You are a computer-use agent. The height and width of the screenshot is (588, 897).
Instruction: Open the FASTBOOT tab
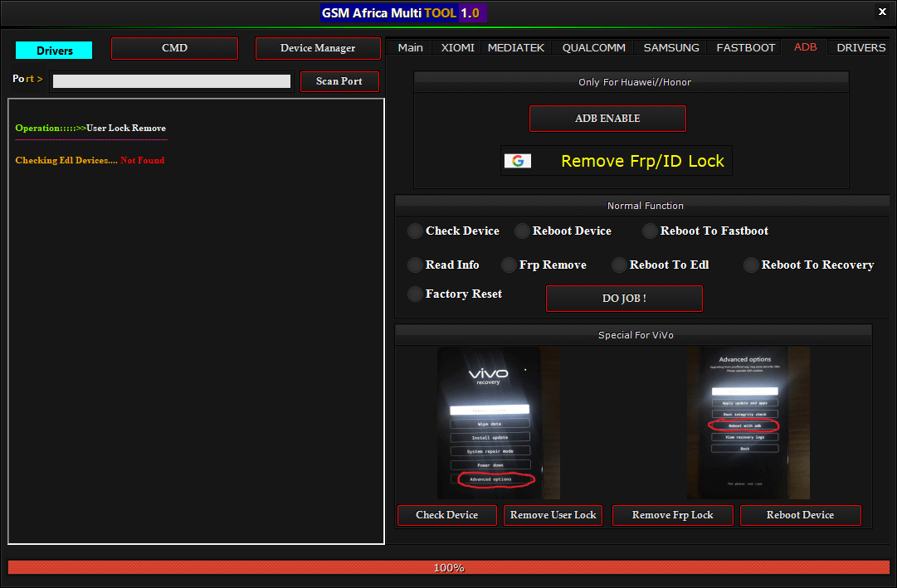pyautogui.click(x=744, y=47)
